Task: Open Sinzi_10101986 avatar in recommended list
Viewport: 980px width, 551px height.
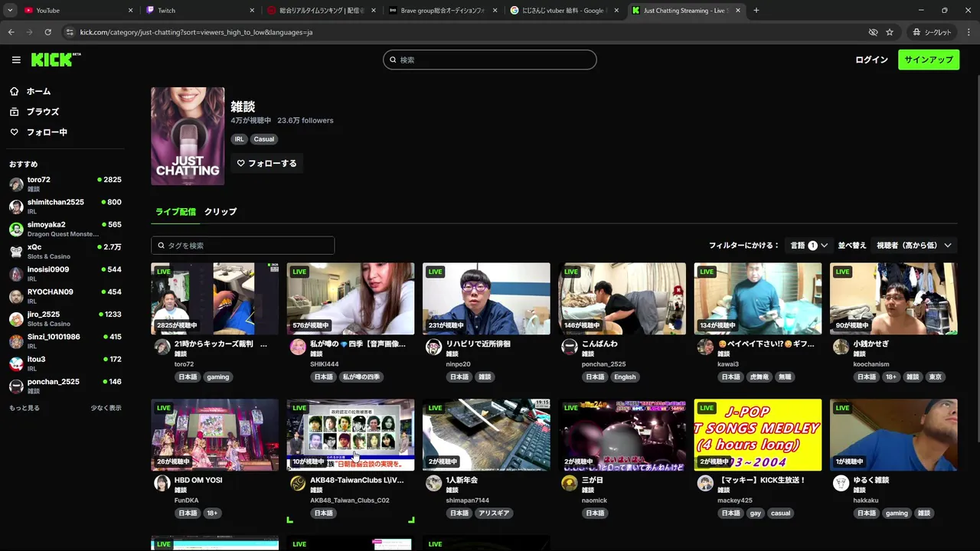Action: point(16,341)
